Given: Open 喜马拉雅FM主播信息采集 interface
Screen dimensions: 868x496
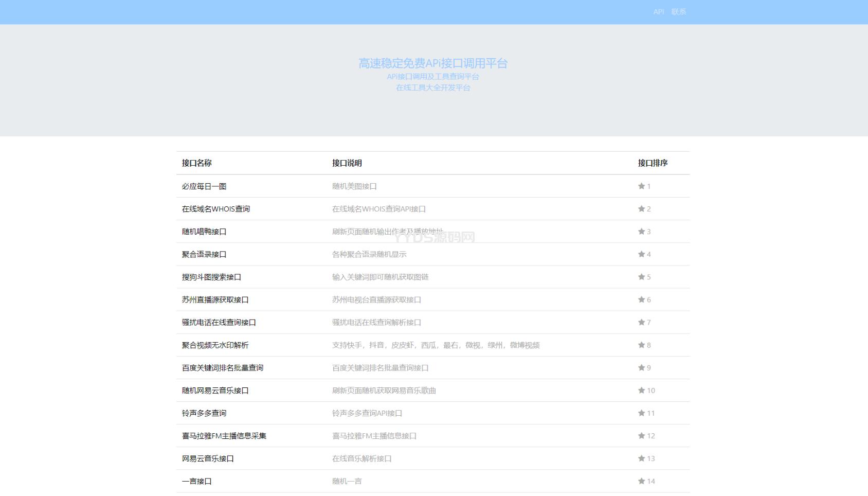Looking at the screenshot, I should coord(224,436).
